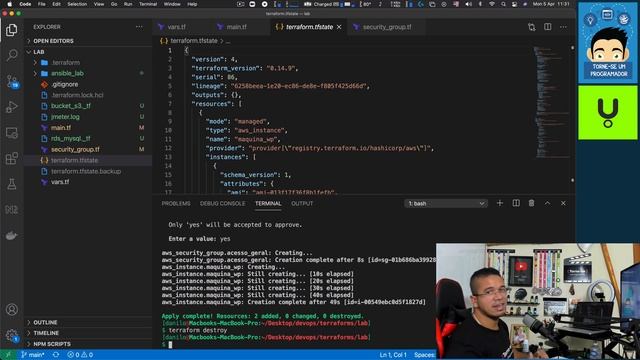640x360 pixels.
Task: Open the Selection menu
Action: tap(77, 4)
